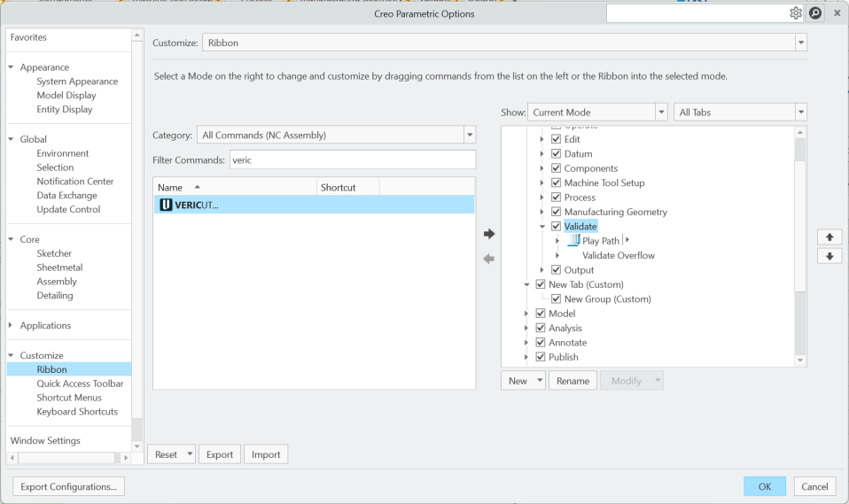
Task: Open Quick Access Toolbar customization
Action: (x=80, y=384)
